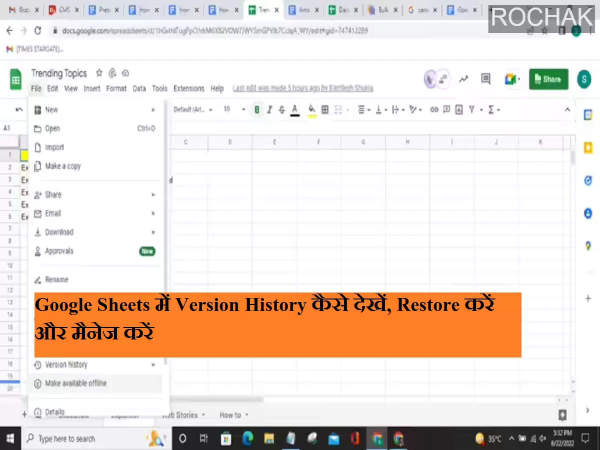The height and width of the screenshot is (450, 600).
Task: Star the Trending Topics document
Action: click(x=98, y=73)
